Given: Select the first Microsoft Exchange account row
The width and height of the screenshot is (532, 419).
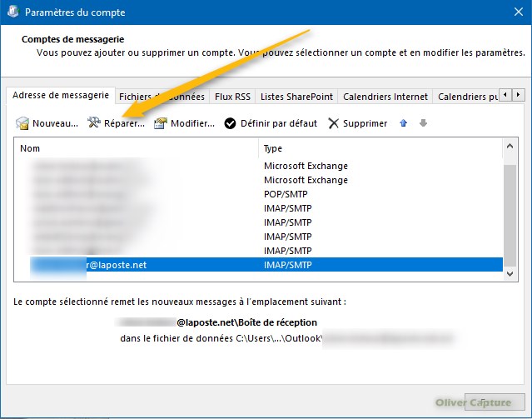Looking at the screenshot, I should [x=259, y=166].
